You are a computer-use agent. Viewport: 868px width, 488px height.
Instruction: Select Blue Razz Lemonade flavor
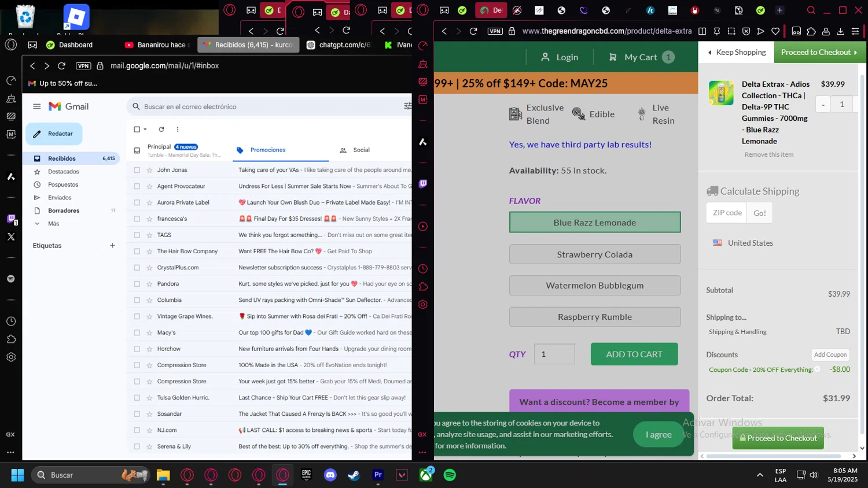(595, 223)
